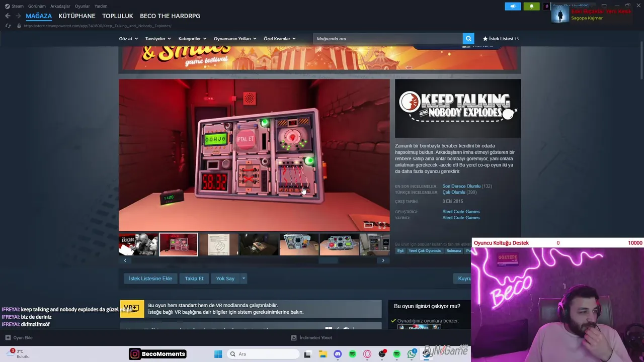Click the store URL address text
Viewport: 644px width, 362px height.
(98, 26)
